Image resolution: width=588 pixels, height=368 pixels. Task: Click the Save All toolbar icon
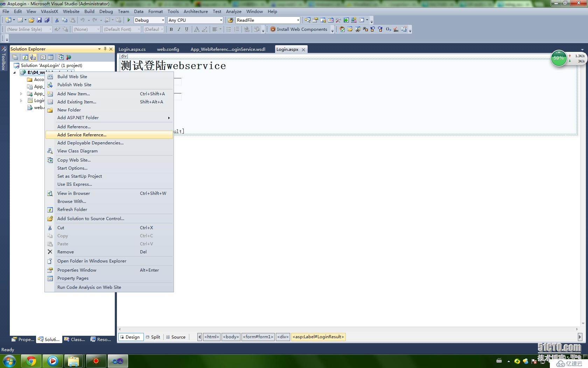point(47,20)
